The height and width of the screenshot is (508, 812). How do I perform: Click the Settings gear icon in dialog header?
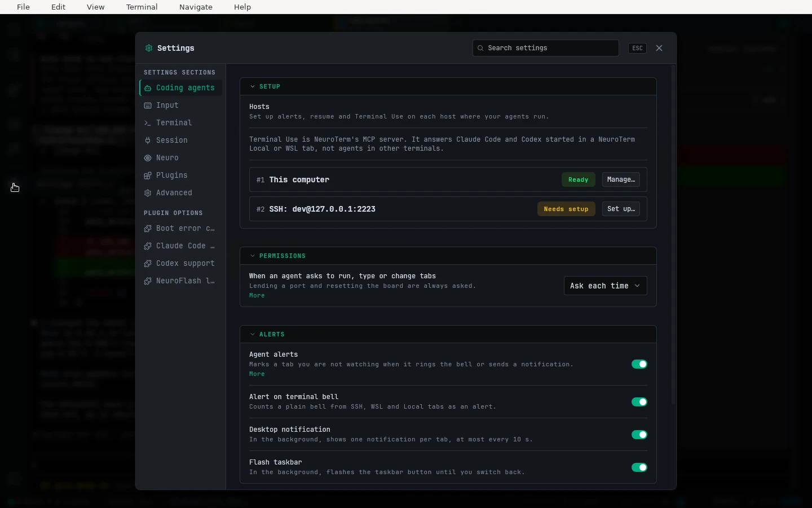tap(149, 48)
